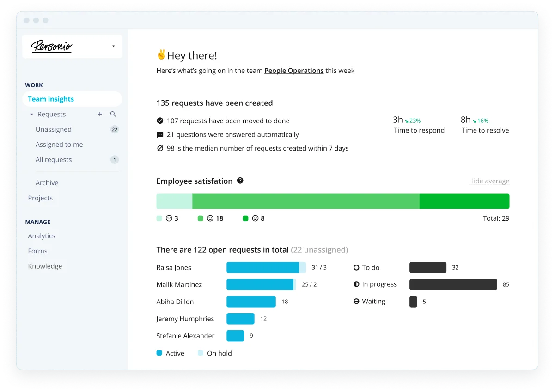This screenshot has height=392, width=555.
Task: Open the People Operations team link
Action: (294, 71)
